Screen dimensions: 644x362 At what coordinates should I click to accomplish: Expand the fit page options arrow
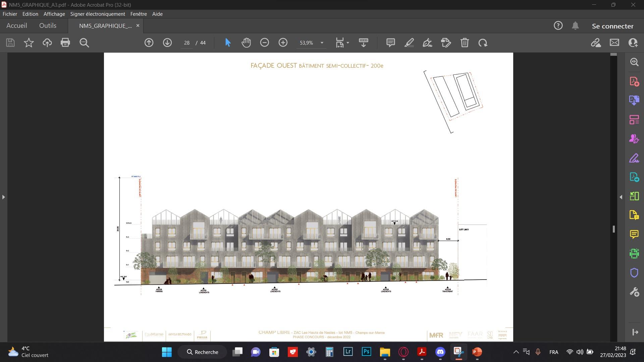[348, 43]
